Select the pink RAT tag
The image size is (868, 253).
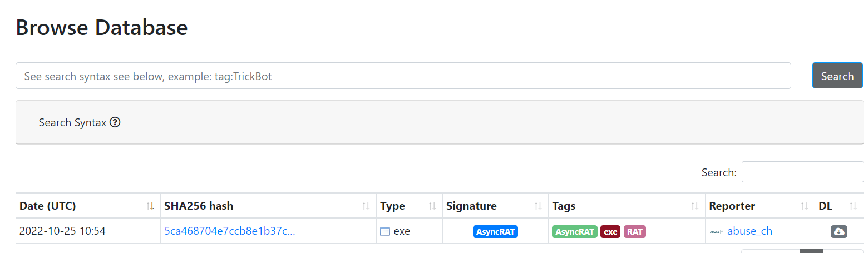pos(634,231)
